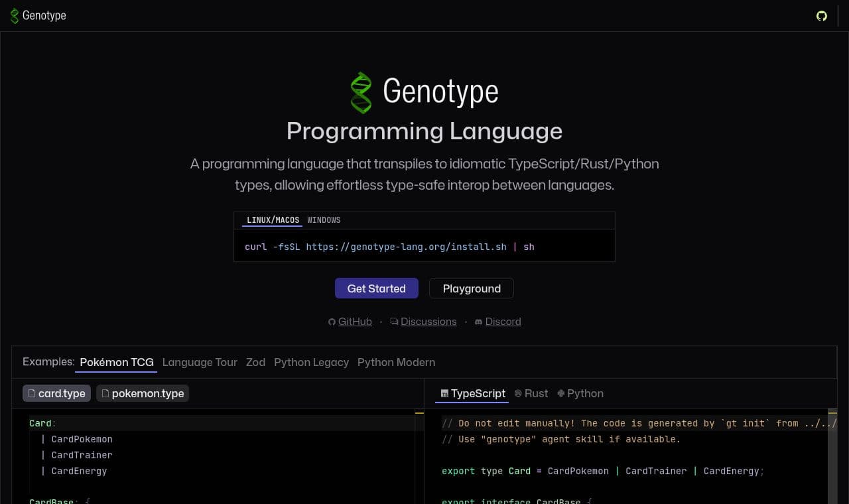Open the GitHub icon in top-right corner
The height and width of the screenshot is (504, 849).
click(822, 16)
